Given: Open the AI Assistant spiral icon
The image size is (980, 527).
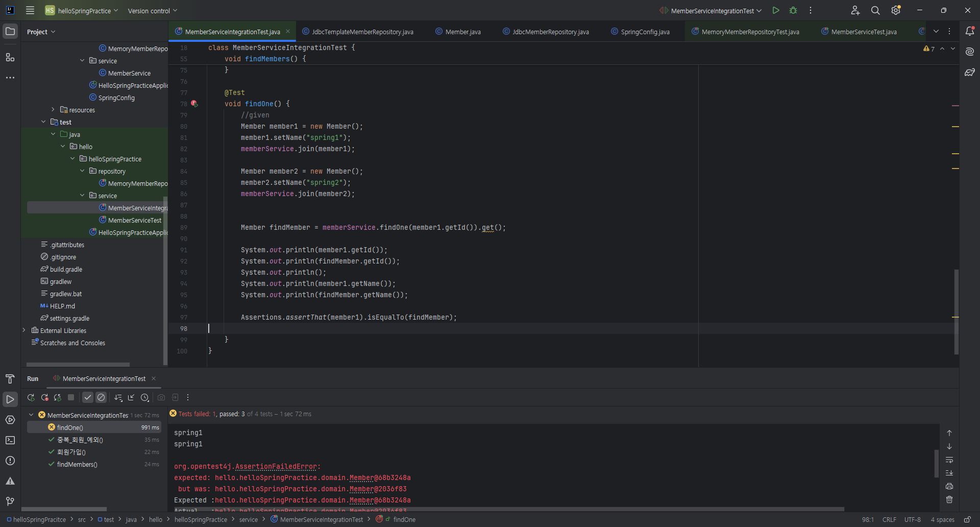Looking at the screenshot, I should (x=970, y=52).
